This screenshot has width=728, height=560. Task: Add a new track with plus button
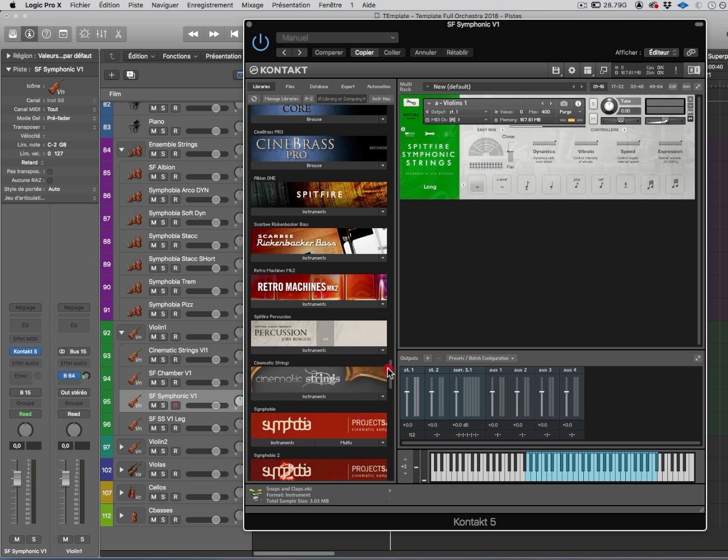pyautogui.click(x=111, y=75)
